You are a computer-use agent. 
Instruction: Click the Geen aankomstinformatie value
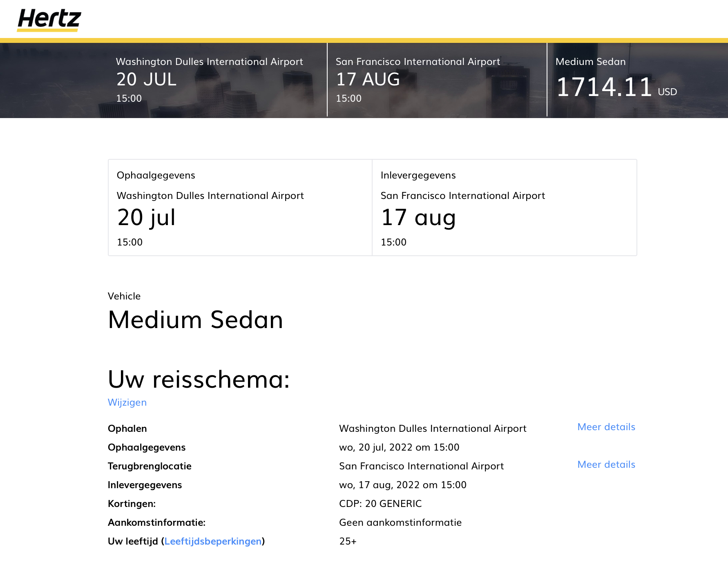click(x=400, y=522)
